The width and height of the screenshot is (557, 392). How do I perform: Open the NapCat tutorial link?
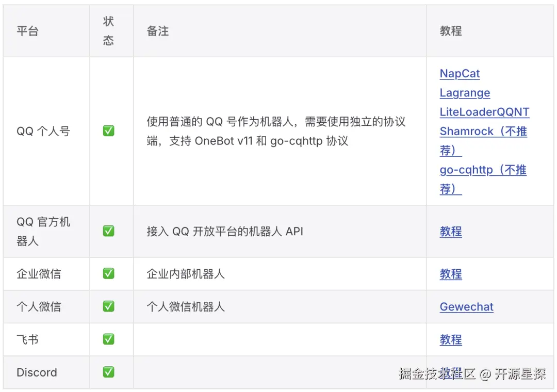pos(460,74)
